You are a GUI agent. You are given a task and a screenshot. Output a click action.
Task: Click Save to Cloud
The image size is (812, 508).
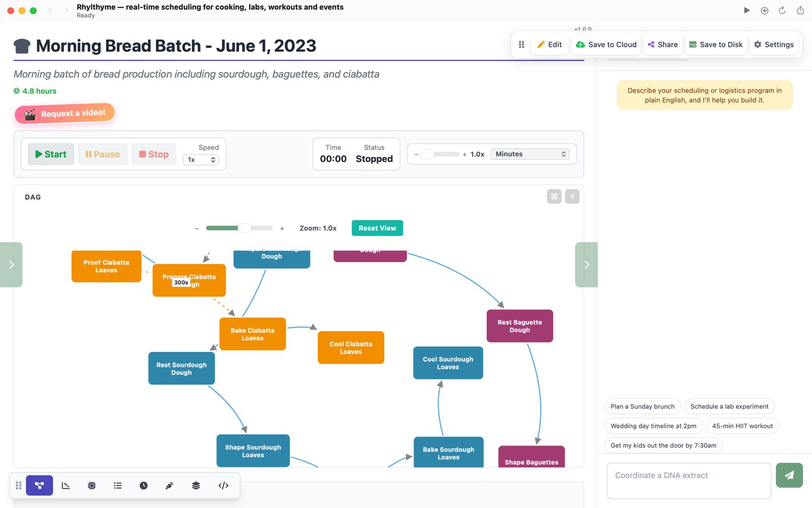point(606,45)
